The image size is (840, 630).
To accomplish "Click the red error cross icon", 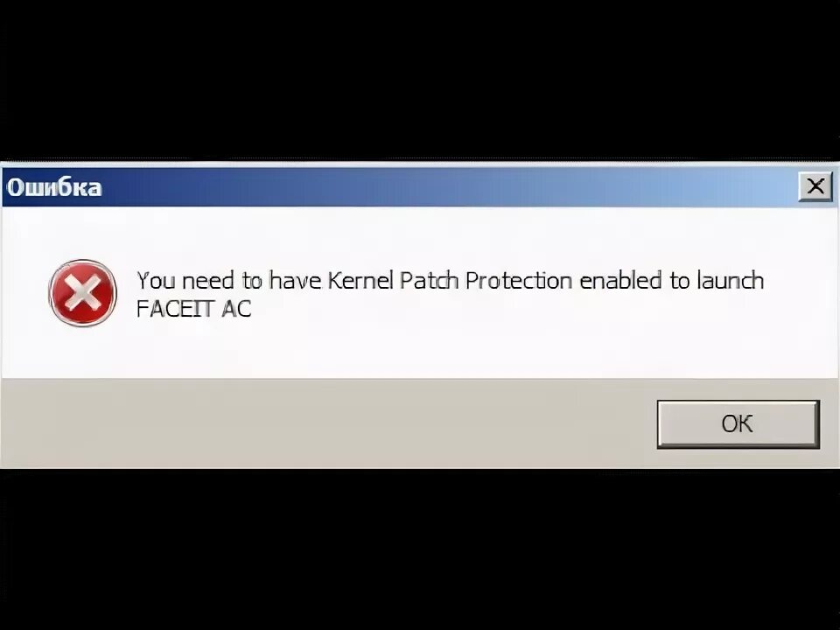I will coord(82,292).
